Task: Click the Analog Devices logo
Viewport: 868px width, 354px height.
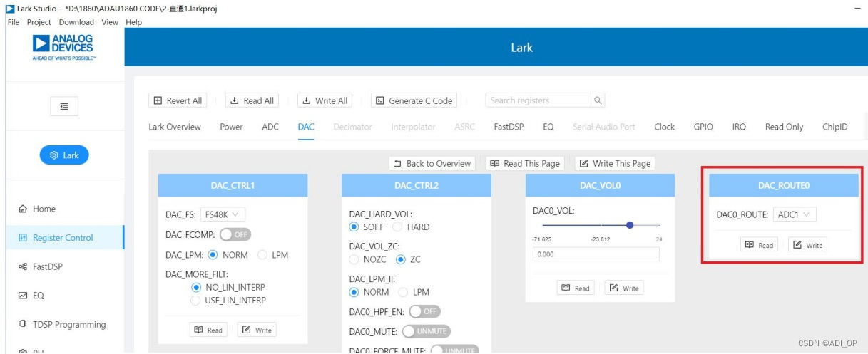Action: 63,47
